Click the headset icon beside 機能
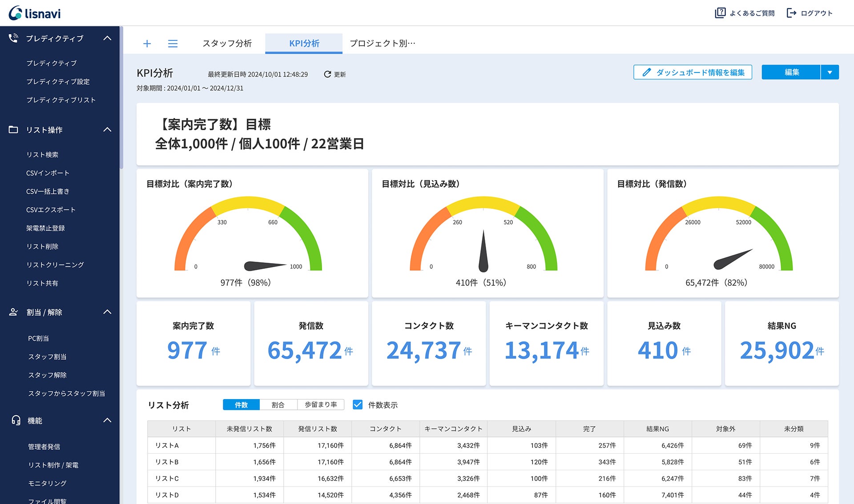Image resolution: width=854 pixels, height=504 pixels. tap(16, 420)
